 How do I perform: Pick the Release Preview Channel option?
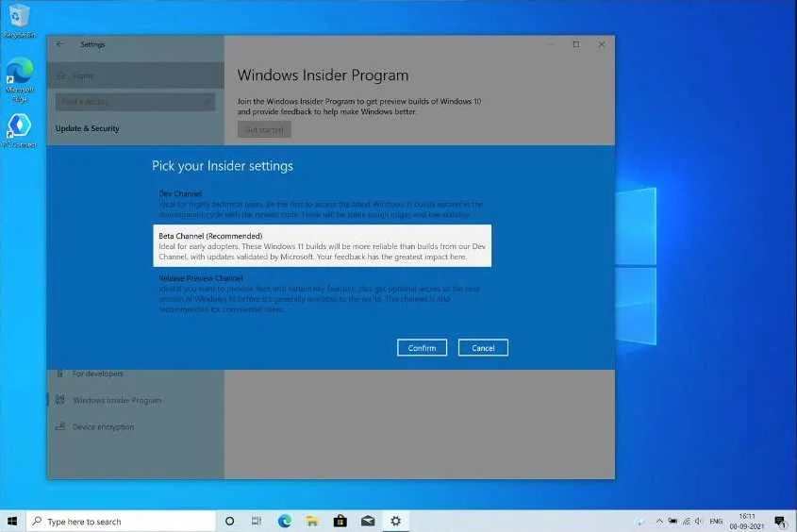[323, 293]
